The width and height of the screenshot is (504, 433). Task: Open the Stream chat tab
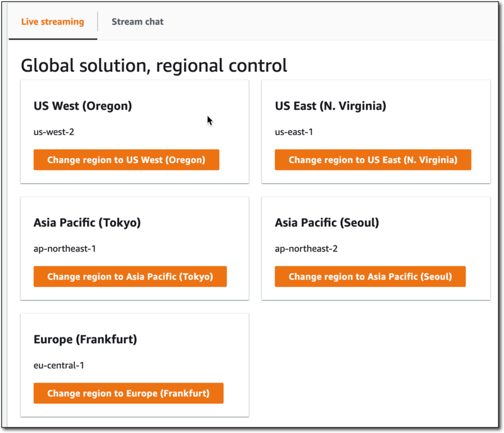(x=137, y=21)
